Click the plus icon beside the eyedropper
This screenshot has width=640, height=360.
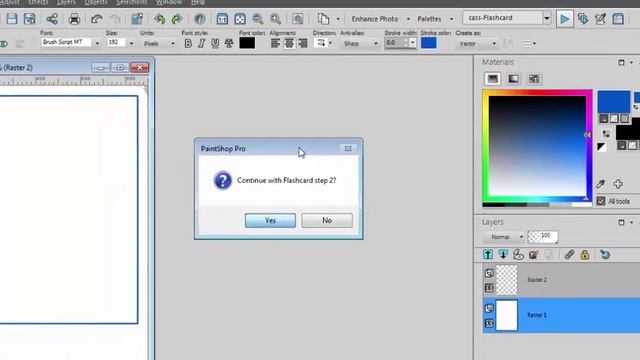(618, 184)
